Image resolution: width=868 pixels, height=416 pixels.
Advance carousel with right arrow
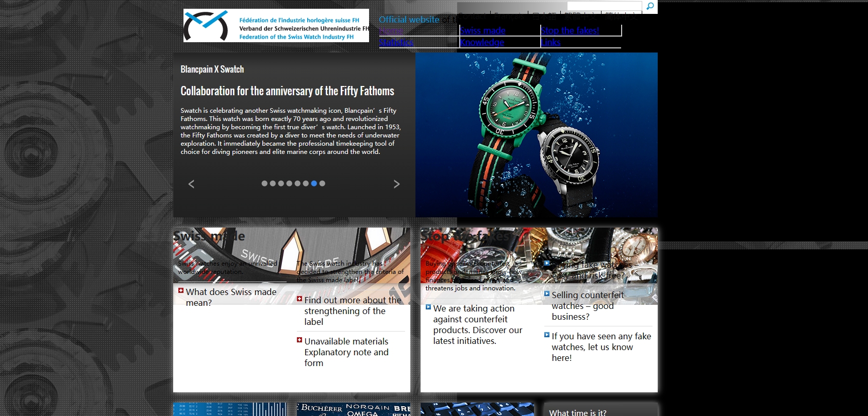(x=396, y=184)
